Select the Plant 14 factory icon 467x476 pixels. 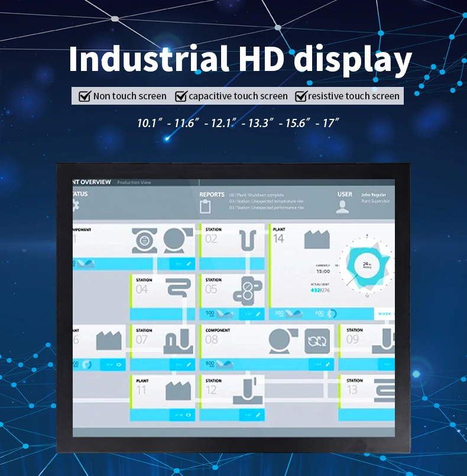317,239
